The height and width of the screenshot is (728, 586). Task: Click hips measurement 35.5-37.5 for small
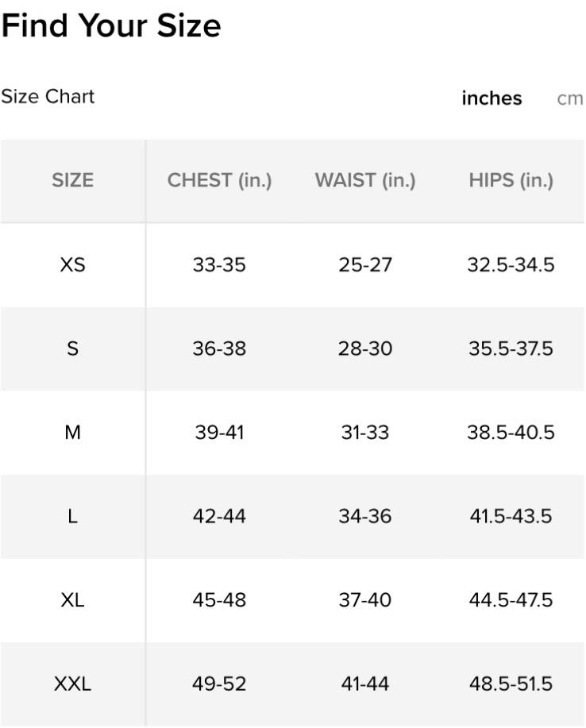click(x=511, y=349)
